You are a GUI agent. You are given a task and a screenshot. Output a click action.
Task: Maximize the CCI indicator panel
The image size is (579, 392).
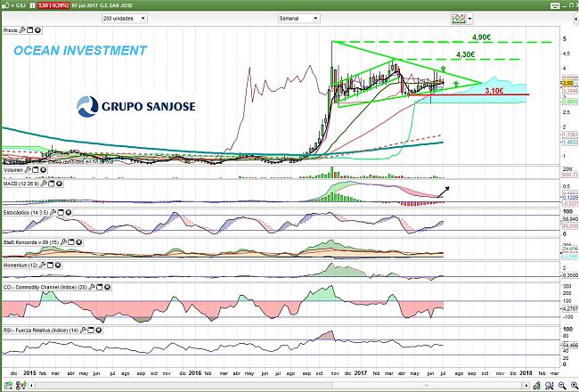click(x=100, y=287)
